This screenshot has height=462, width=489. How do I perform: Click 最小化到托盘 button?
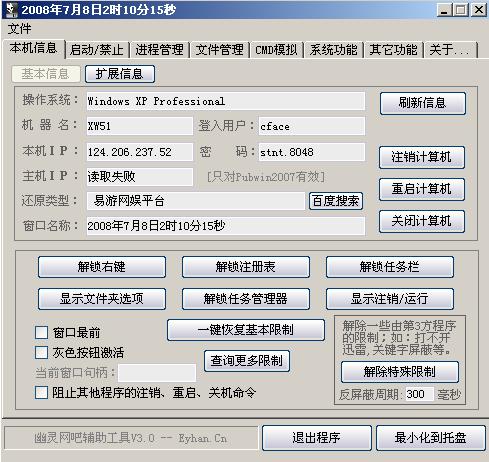[431, 438]
